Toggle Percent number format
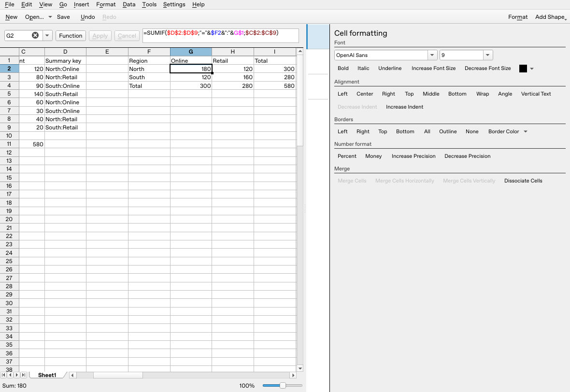Image resolution: width=570 pixels, height=392 pixels. coord(347,156)
